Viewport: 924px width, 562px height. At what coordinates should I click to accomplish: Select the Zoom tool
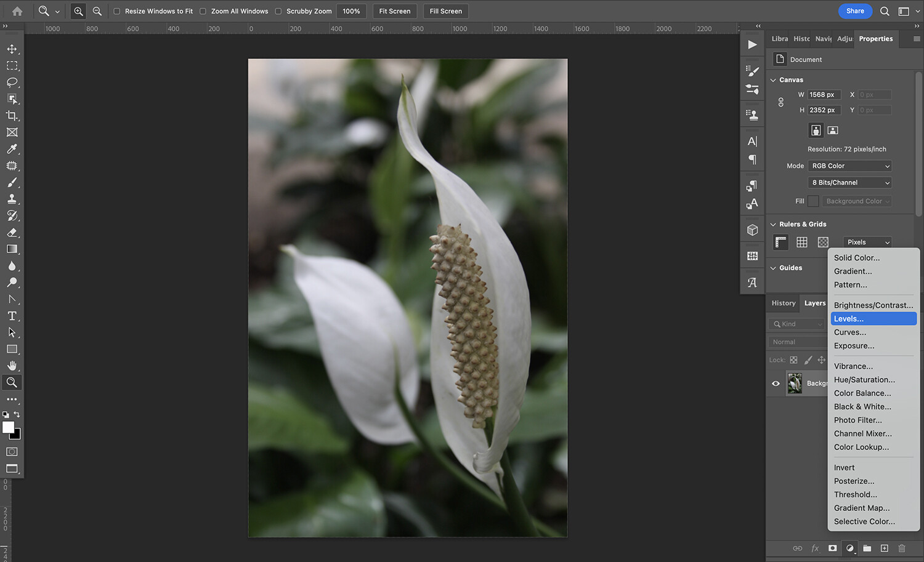point(12,382)
